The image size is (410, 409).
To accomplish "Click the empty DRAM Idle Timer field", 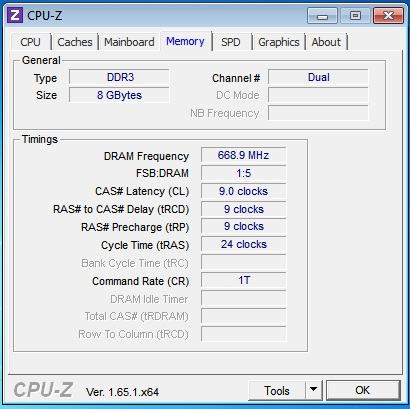I will click(243, 298).
